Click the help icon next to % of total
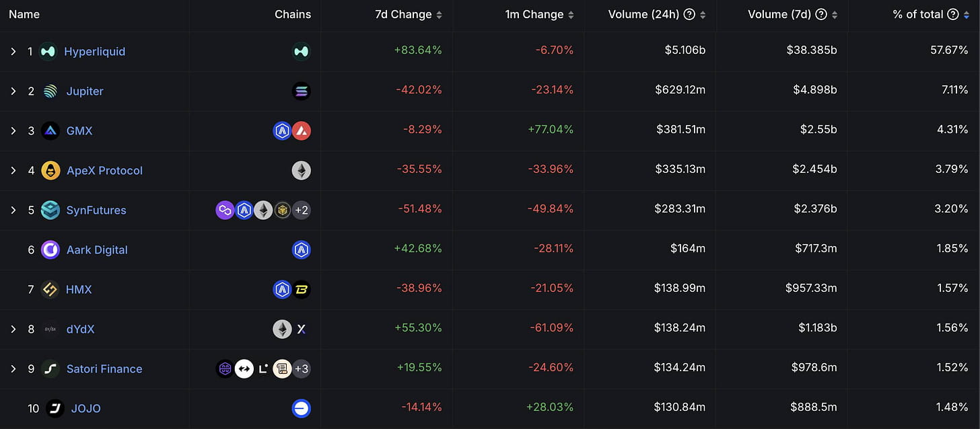 (952, 14)
